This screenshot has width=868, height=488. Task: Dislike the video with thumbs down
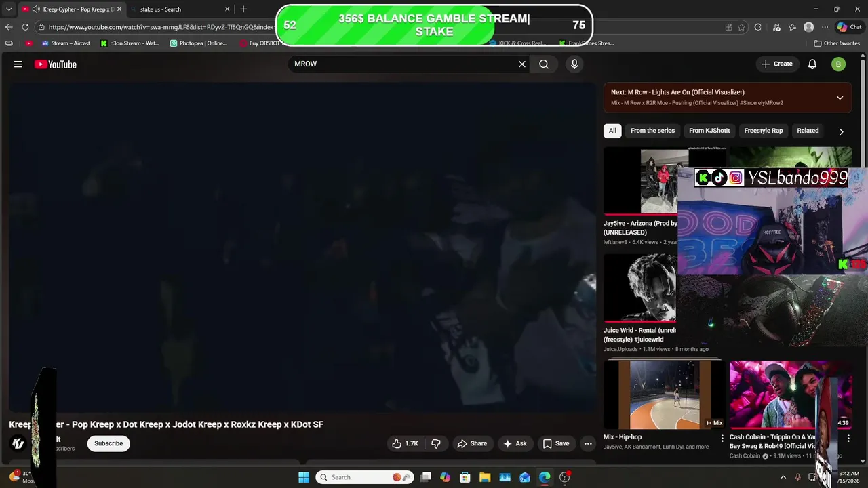(x=436, y=443)
